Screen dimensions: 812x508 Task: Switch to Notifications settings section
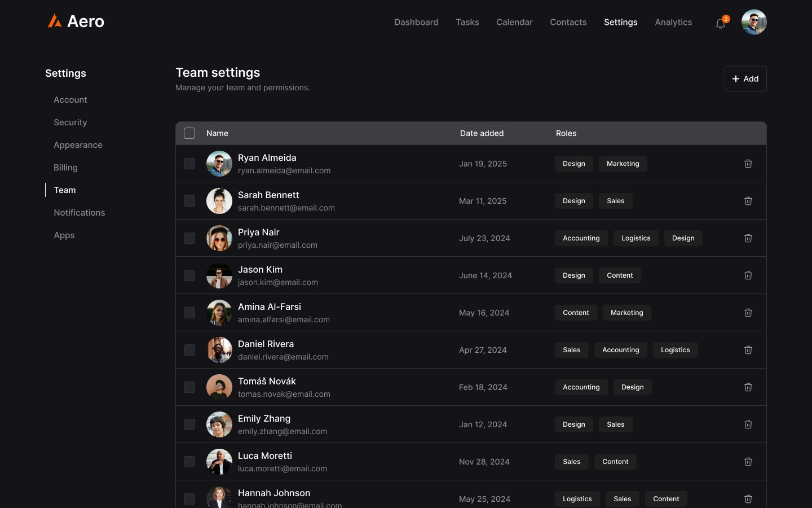pos(80,213)
